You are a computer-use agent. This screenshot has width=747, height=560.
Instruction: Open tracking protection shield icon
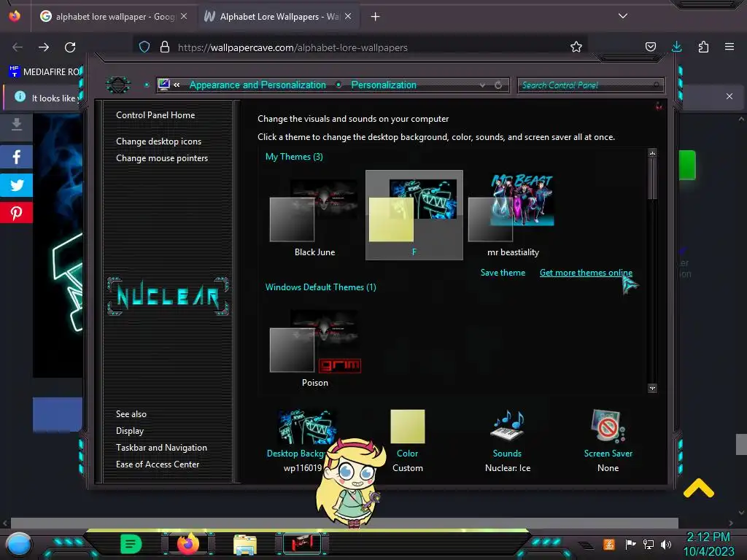[144, 47]
